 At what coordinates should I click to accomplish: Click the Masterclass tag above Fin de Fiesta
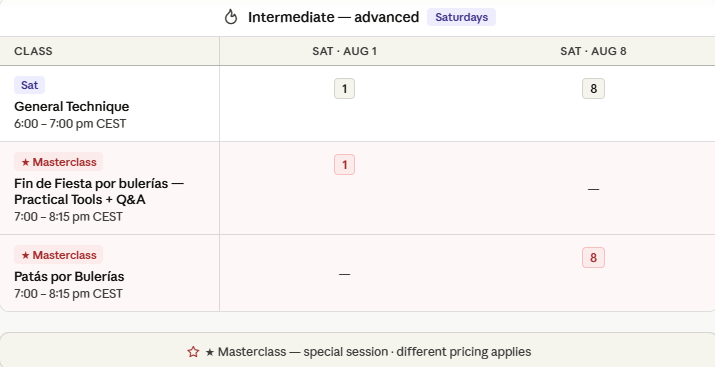pos(59,162)
